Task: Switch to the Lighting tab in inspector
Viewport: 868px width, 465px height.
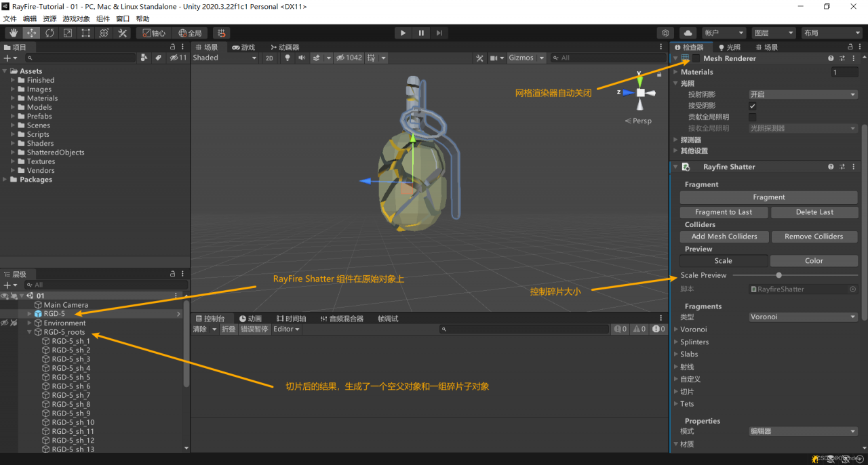Action: pyautogui.click(x=730, y=47)
